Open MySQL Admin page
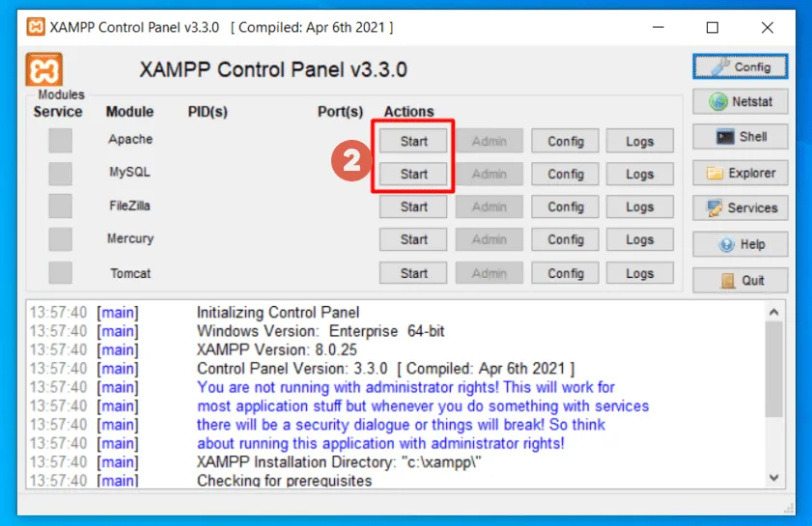The width and height of the screenshot is (812, 526). (x=490, y=174)
